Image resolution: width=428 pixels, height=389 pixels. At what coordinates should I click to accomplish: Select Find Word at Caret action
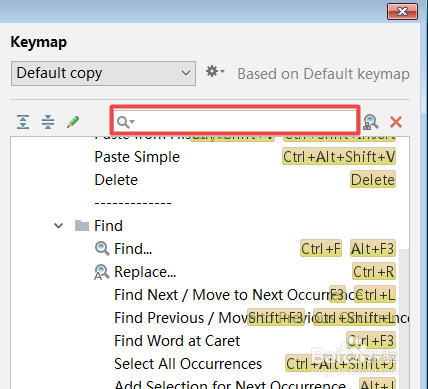click(177, 341)
